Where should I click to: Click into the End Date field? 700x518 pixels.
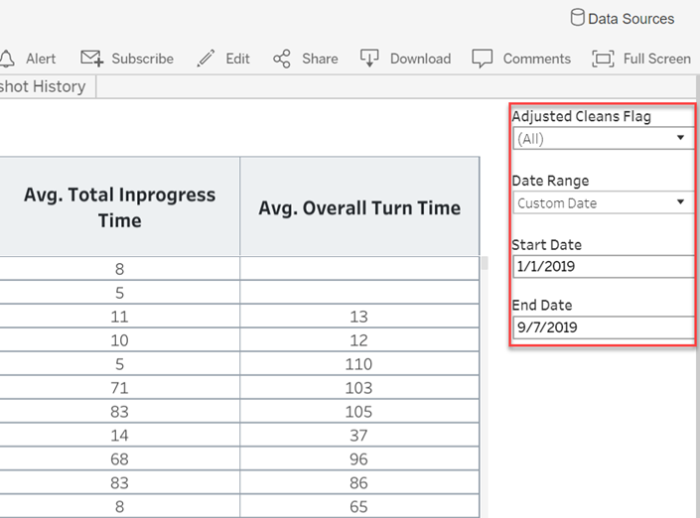click(x=603, y=327)
